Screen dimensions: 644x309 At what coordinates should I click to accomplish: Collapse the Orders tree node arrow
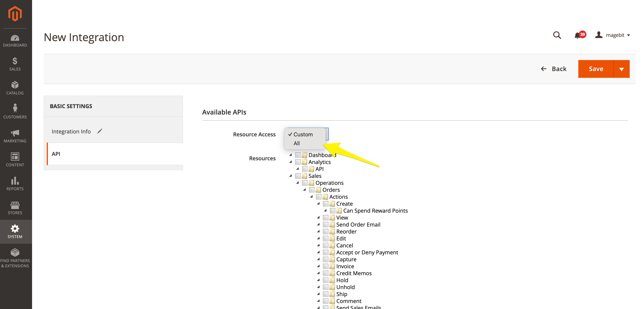(x=304, y=190)
